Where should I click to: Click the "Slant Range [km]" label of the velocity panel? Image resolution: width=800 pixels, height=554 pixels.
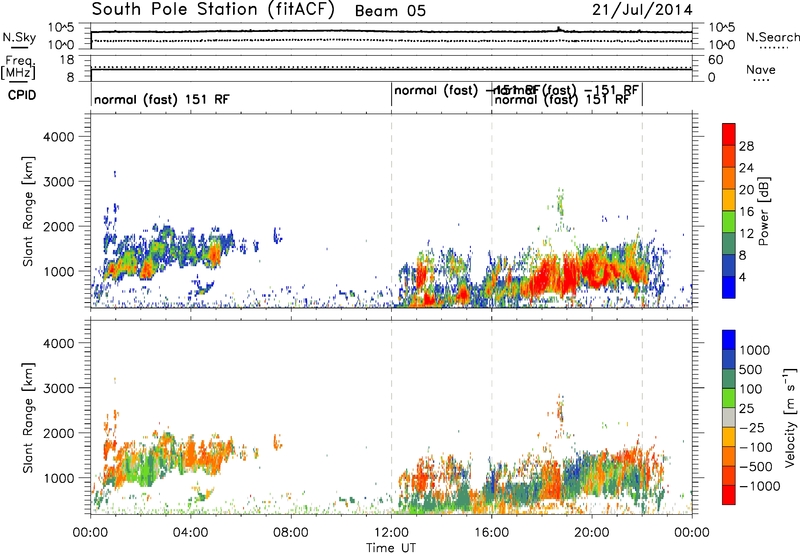point(28,417)
